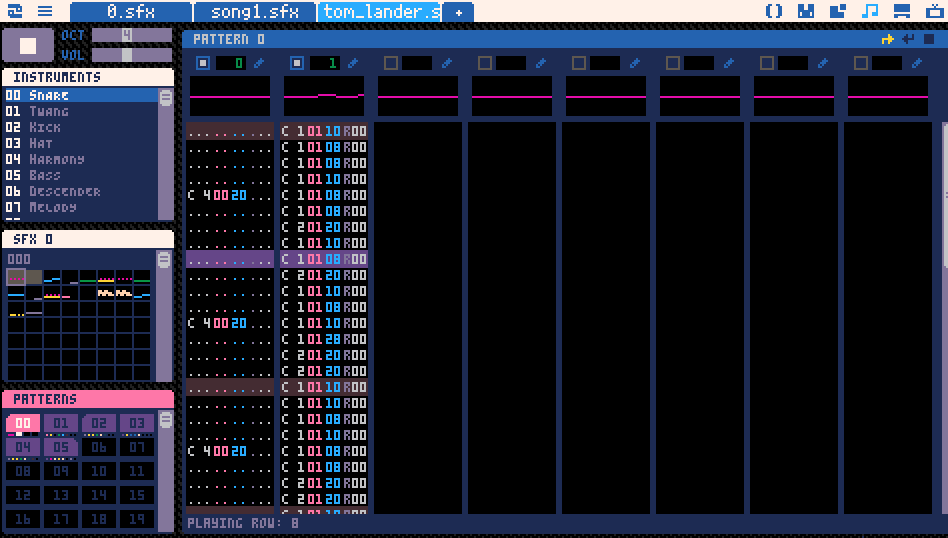The image size is (948, 538).
Task: Click the SFX index field showing 0
Action: click(231, 63)
